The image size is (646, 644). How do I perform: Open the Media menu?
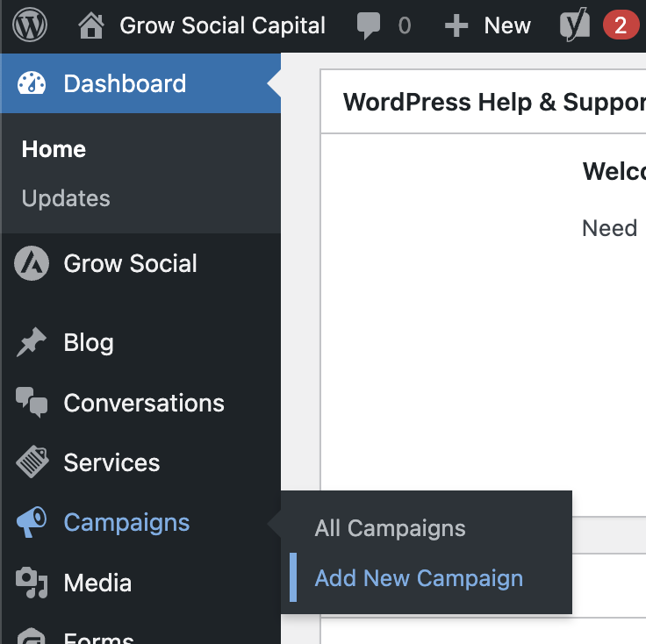[x=97, y=583]
